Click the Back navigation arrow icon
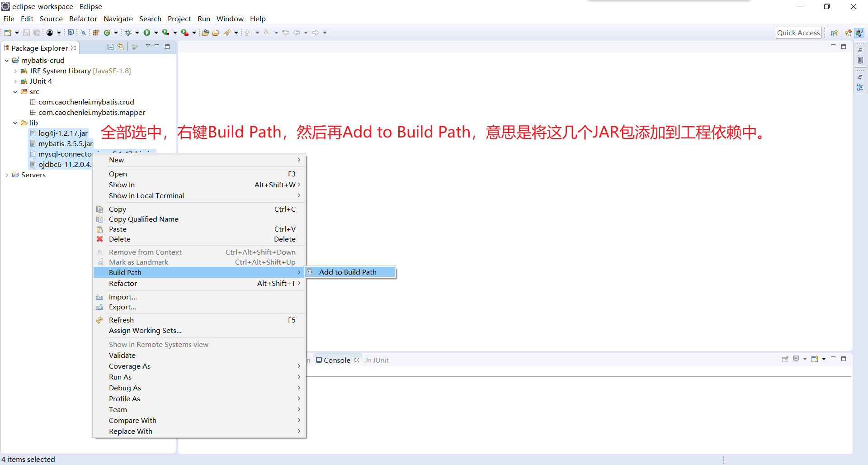The width and height of the screenshot is (868, 465). click(297, 33)
